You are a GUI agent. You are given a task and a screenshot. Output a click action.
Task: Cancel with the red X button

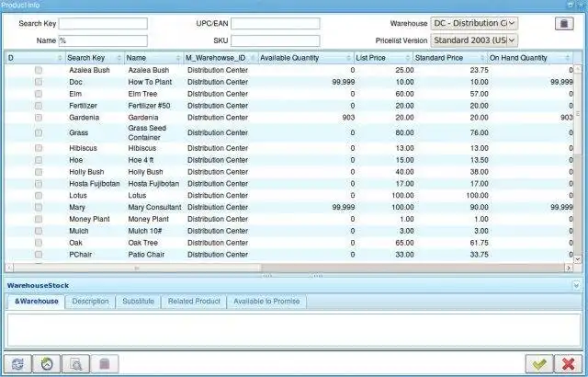click(568, 364)
